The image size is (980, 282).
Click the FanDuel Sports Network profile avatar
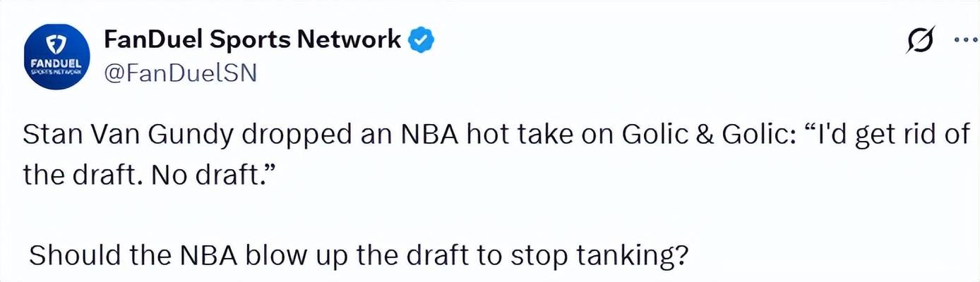[55, 56]
